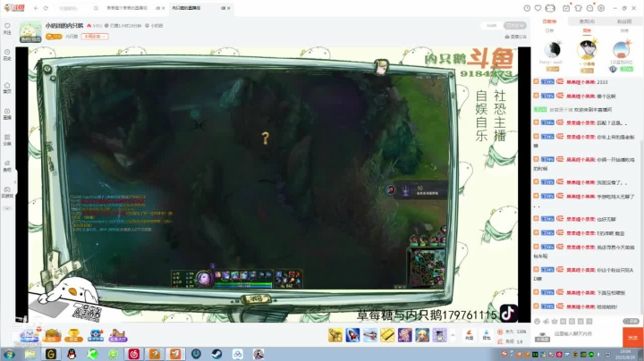Viewport: 644px width, 361px height.
Task: Go back using the back arrow
Action: click(x=36, y=8)
